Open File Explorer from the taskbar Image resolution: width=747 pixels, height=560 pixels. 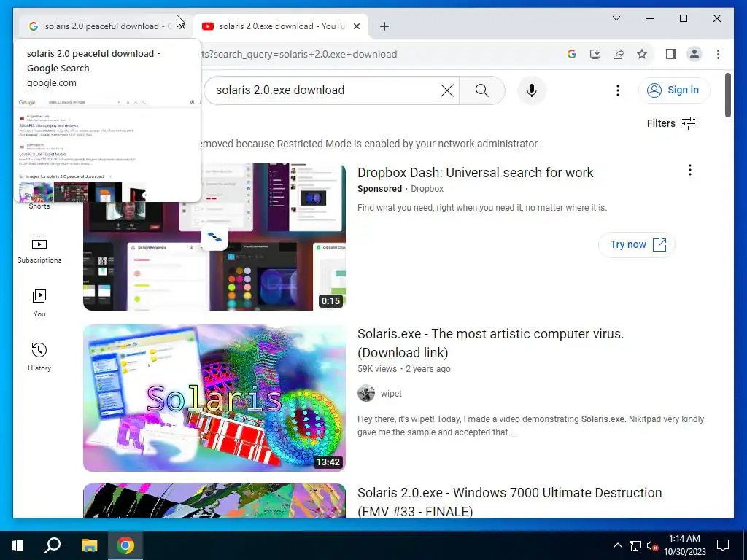pos(89,545)
